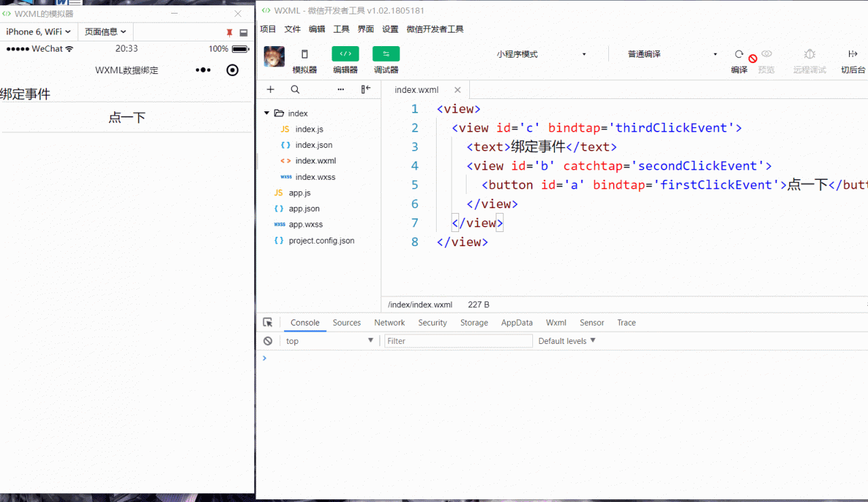Open the 工具 menu
This screenshot has height=502, width=868.
[341, 29]
